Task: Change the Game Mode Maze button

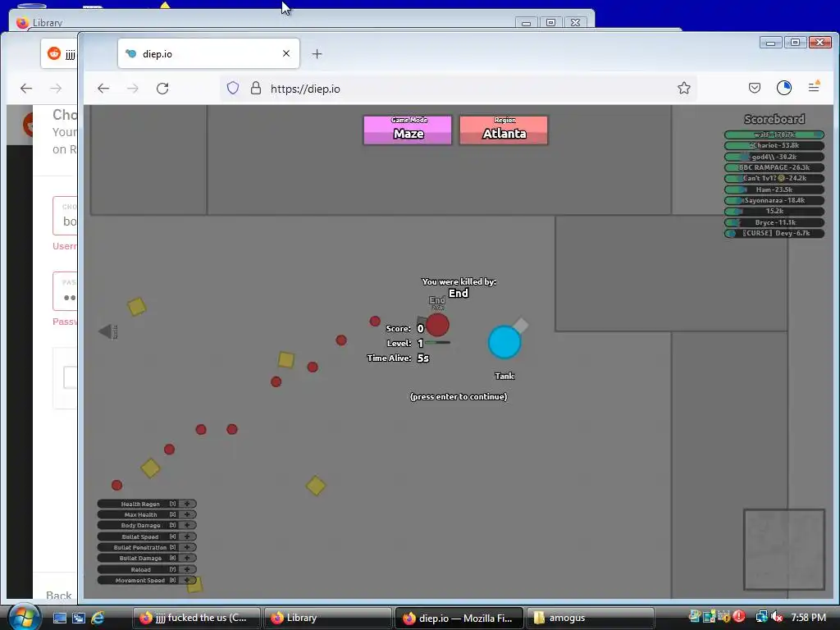Action: [408, 130]
